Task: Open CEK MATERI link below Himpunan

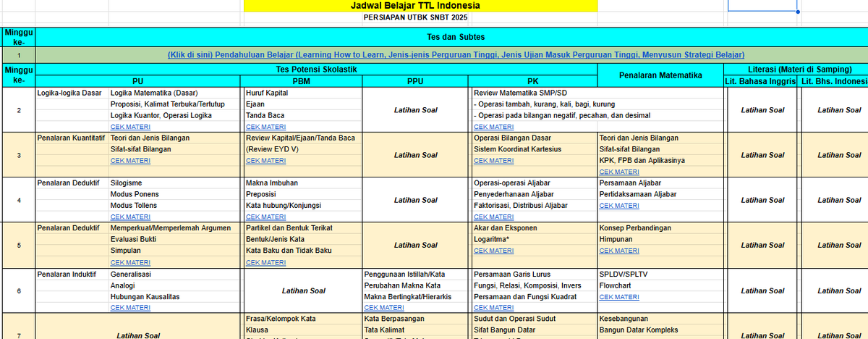Action: click(x=619, y=251)
